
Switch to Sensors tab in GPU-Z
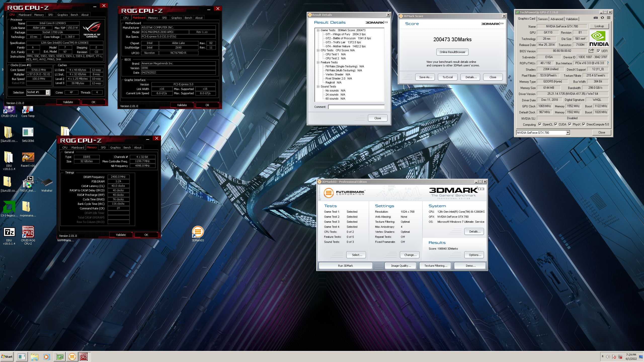543,19
